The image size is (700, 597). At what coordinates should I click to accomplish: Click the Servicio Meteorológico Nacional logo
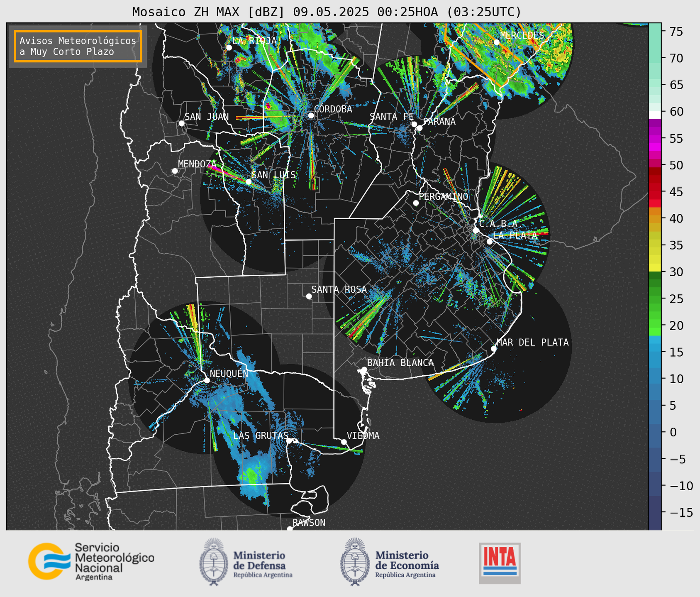pos(91,561)
